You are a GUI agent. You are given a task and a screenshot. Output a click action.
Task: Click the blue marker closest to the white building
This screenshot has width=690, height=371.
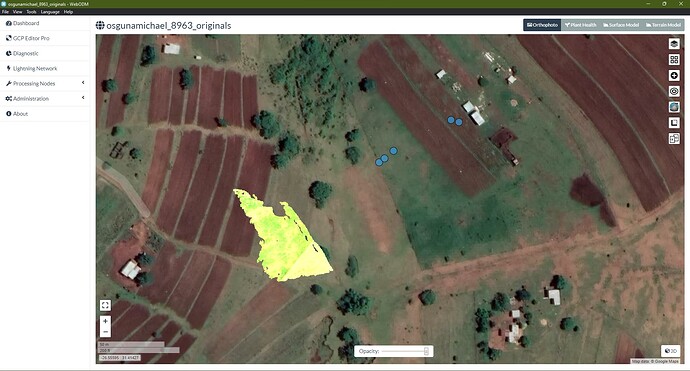tap(459, 122)
